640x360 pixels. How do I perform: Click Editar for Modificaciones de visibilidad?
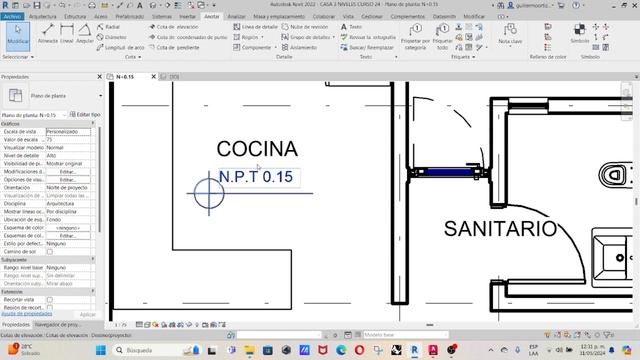[x=68, y=172]
